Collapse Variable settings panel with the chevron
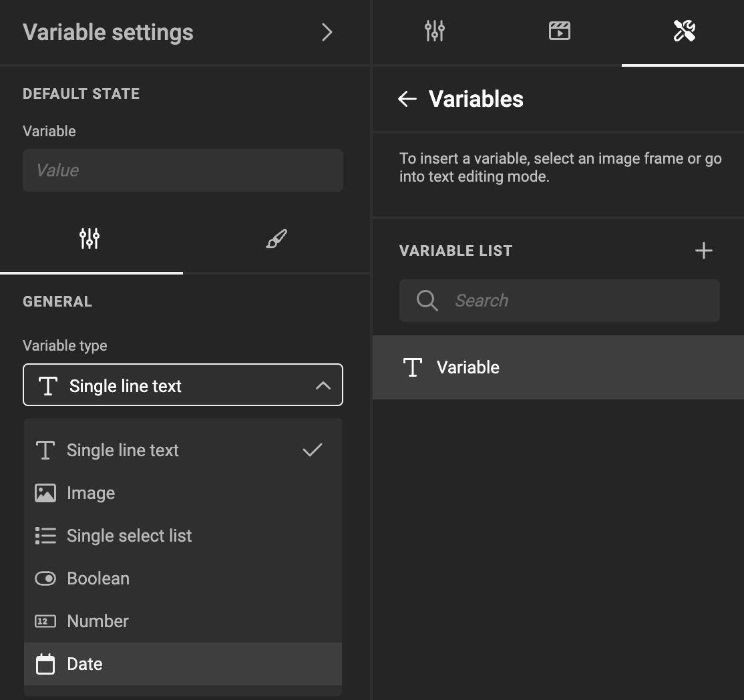The image size is (744, 700). (327, 32)
